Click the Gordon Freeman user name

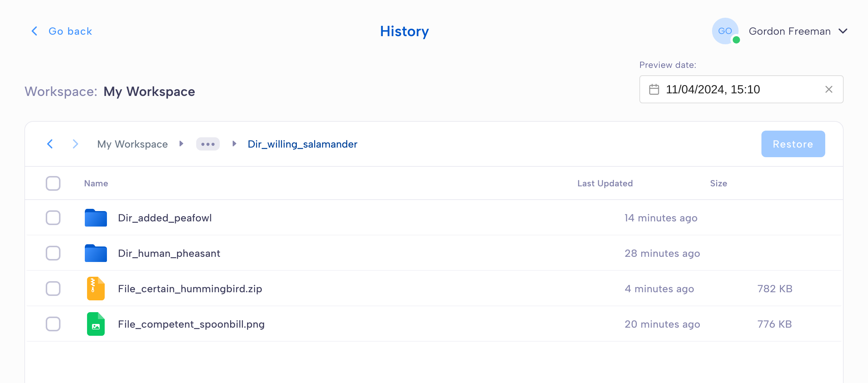(789, 31)
